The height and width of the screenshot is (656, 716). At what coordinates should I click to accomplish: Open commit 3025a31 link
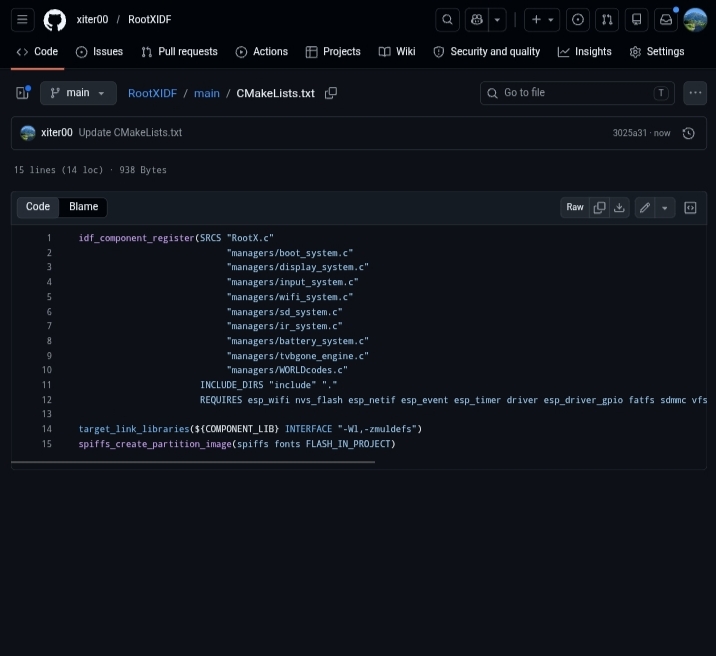coord(629,133)
